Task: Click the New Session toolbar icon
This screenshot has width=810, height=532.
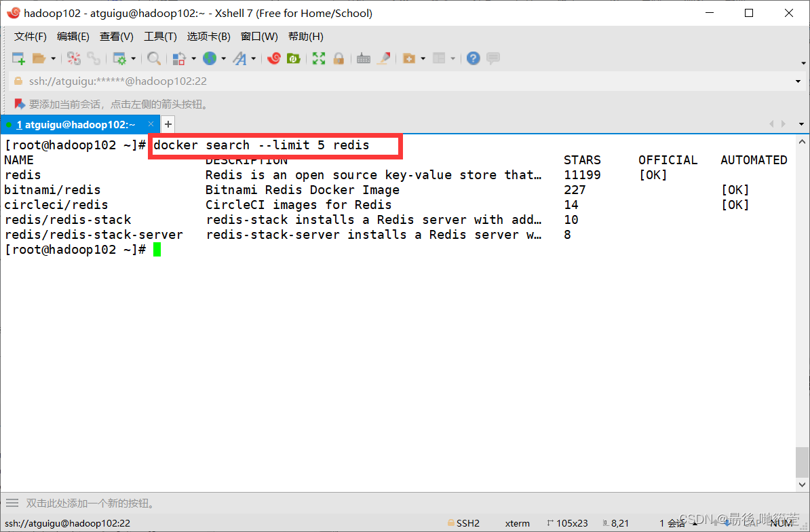Action: tap(18, 58)
